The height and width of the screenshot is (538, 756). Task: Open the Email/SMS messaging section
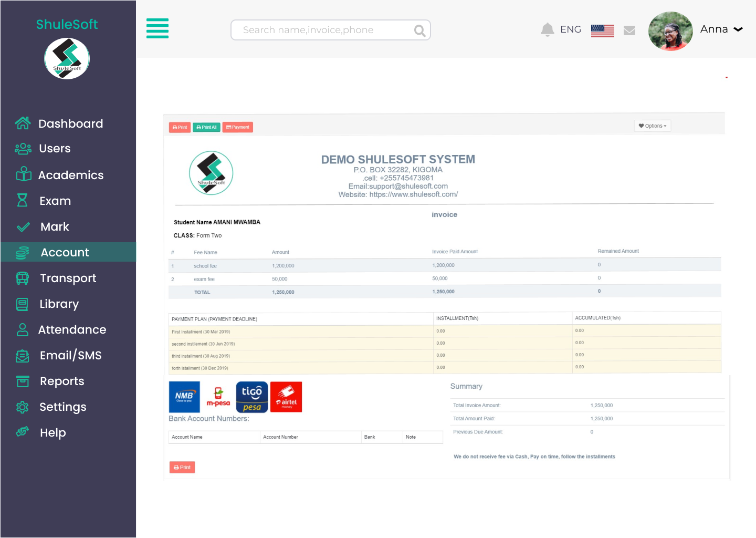point(71,355)
